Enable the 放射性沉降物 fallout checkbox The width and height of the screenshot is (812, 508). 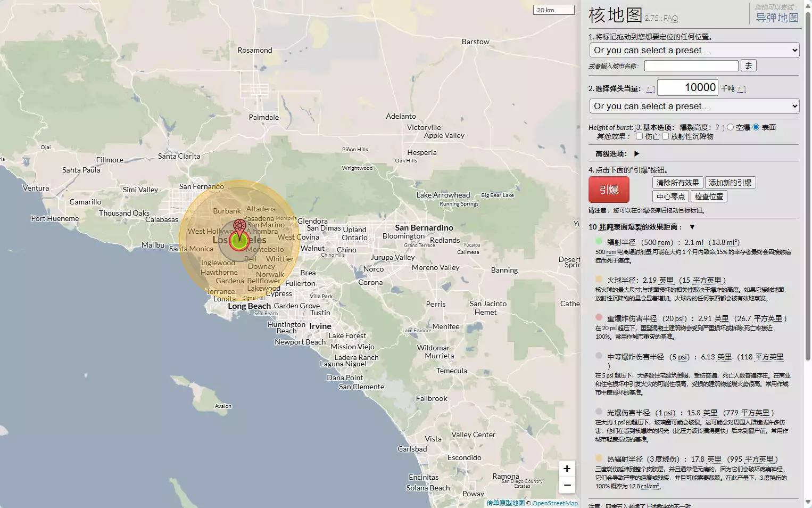[x=666, y=136]
